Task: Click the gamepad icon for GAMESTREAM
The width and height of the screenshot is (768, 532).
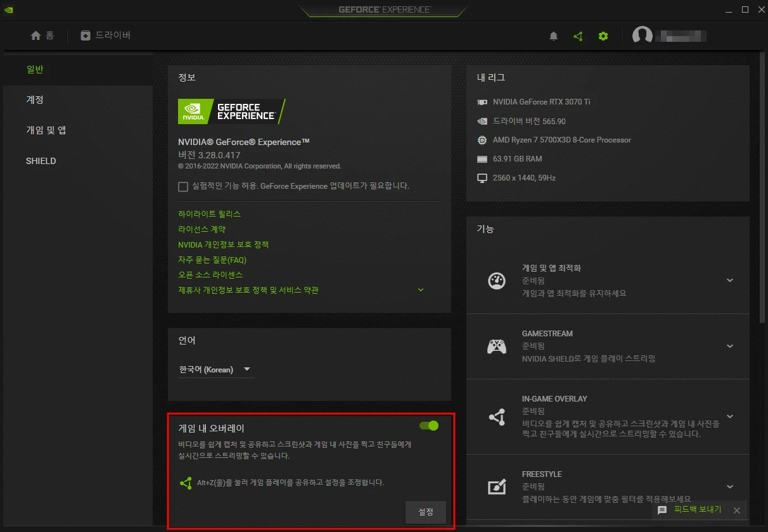Action: click(x=497, y=346)
